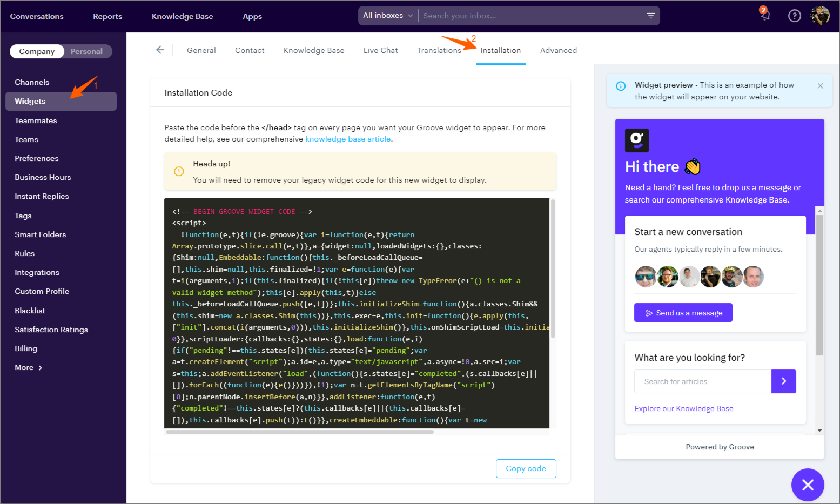This screenshot has height=504, width=840.
Task: Click the widget preview scroll up arrow
Action: click(x=819, y=210)
